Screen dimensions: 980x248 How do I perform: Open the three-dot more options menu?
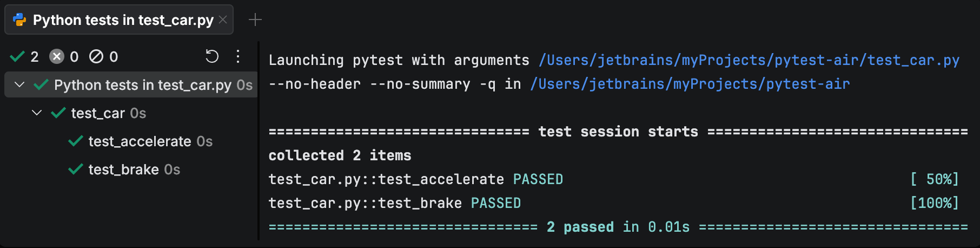238,56
